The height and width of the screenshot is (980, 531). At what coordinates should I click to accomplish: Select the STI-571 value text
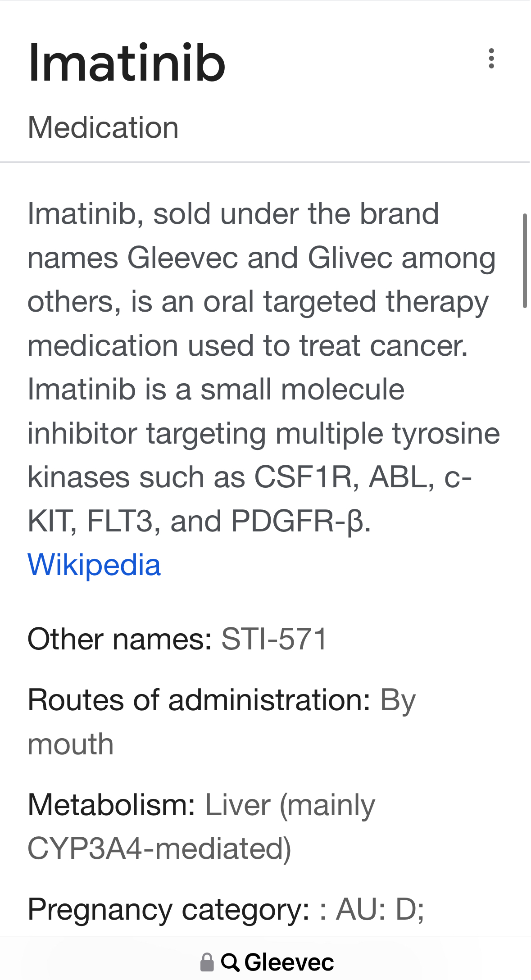[x=274, y=639]
